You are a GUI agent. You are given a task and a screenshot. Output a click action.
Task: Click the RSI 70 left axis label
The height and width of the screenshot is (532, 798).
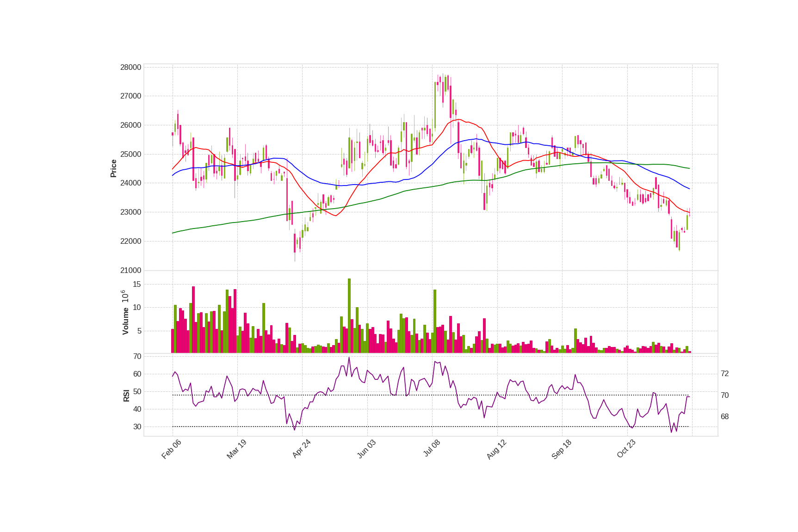137,356
